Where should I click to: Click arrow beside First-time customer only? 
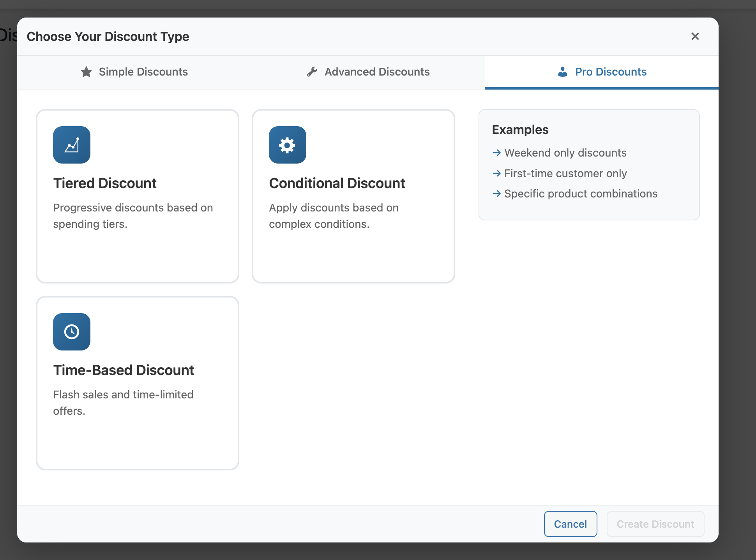point(496,173)
